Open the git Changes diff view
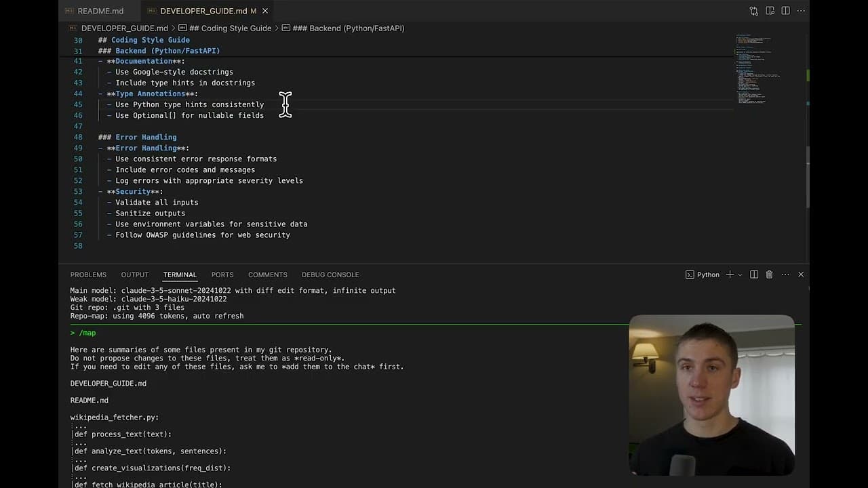 point(753,11)
